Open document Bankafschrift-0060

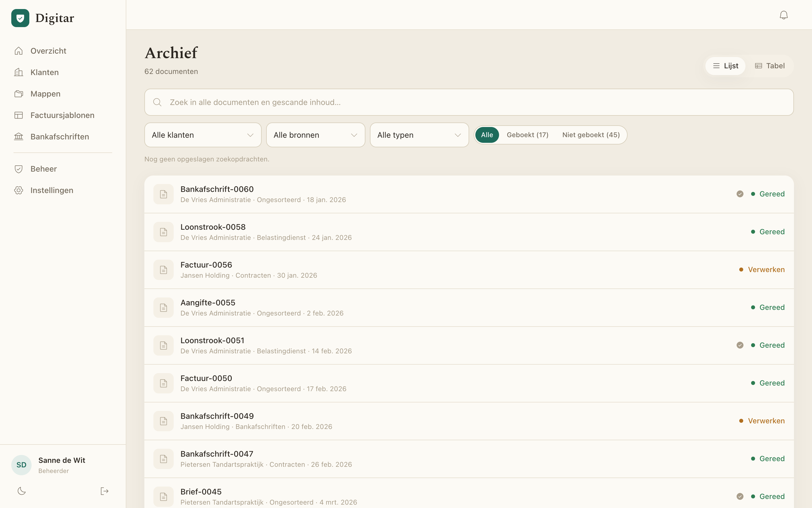(469, 194)
